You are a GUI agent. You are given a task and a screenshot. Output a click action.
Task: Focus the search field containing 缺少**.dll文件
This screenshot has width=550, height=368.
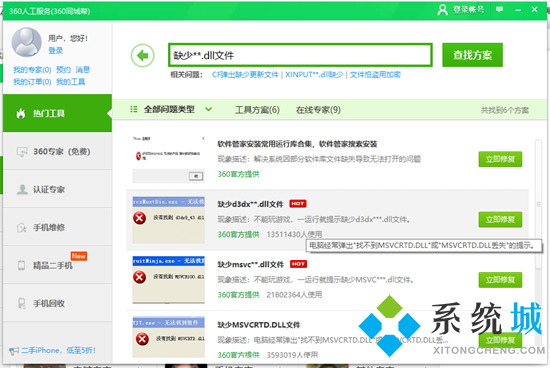pyautogui.click(x=300, y=55)
